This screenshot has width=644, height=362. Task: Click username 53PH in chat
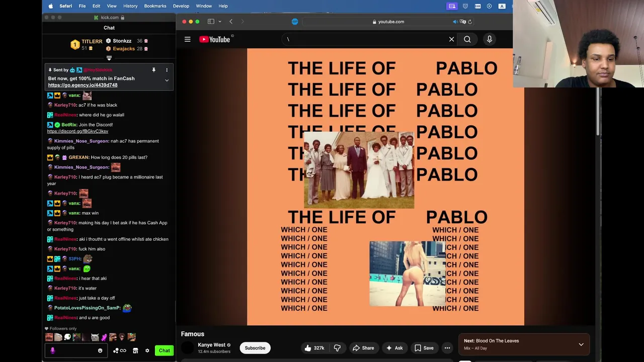(74, 259)
